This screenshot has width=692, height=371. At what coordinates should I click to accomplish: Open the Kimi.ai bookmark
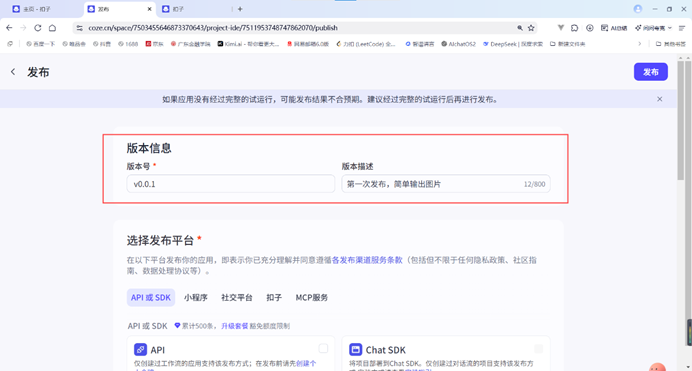248,44
